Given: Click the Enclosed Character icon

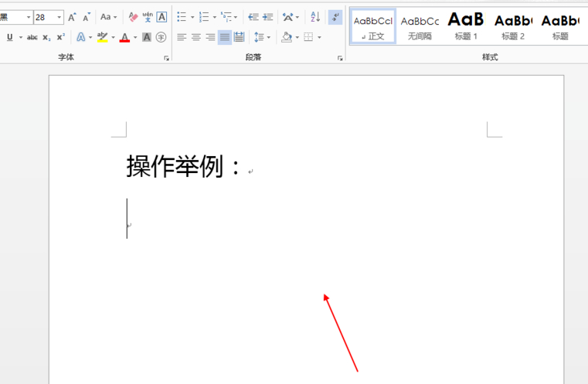Looking at the screenshot, I should tap(161, 37).
